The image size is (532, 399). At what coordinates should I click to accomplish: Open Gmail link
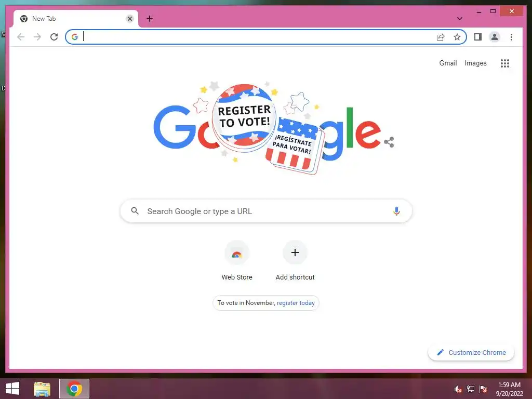pyautogui.click(x=448, y=63)
